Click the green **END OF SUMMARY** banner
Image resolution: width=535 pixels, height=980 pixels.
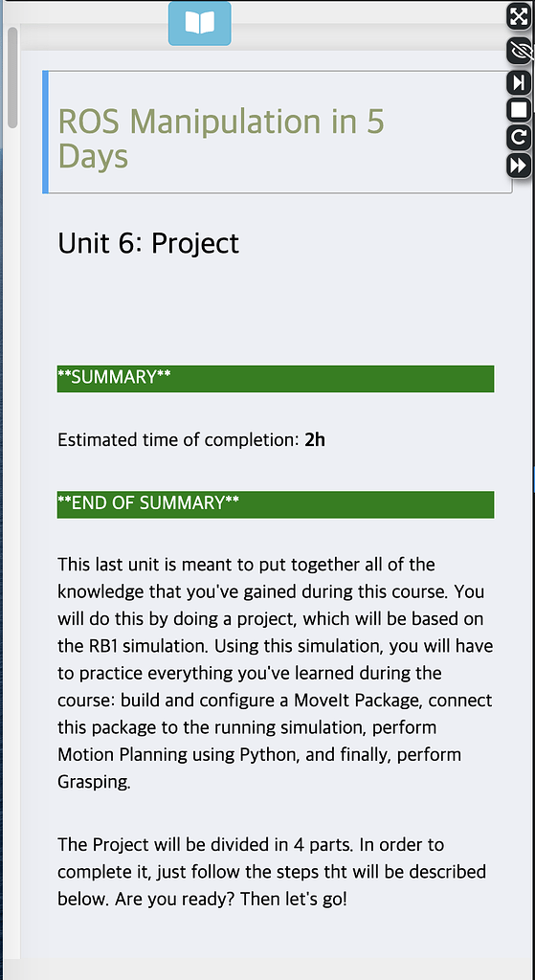pos(276,504)
